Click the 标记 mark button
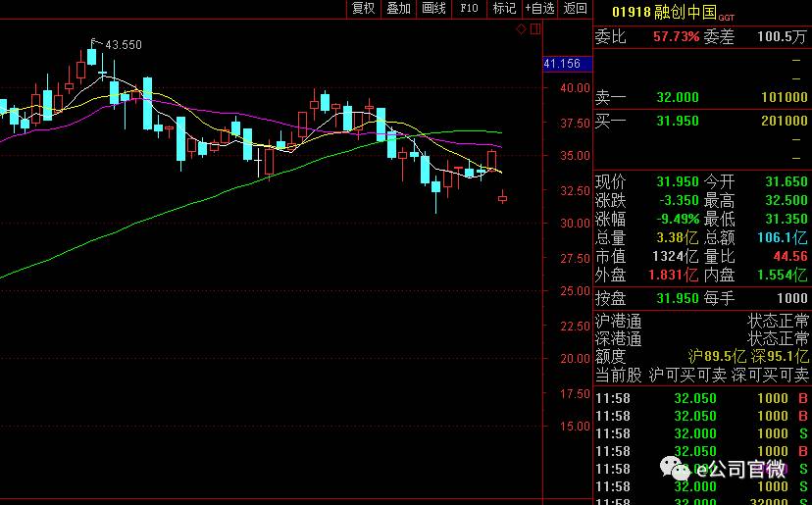This screenshot has width=812, height=505. 504,8
